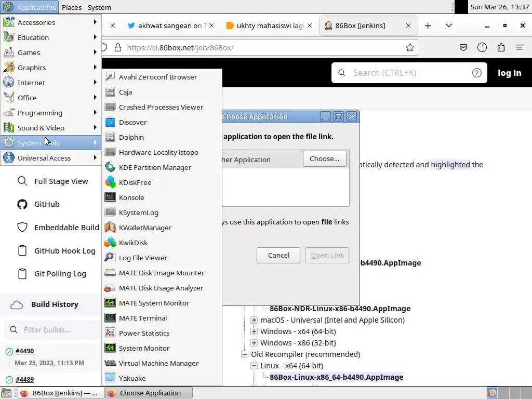The image size is (532, 399).
Task: Switch to the ukhty mahasiswi tab
Action: [269, 26]
